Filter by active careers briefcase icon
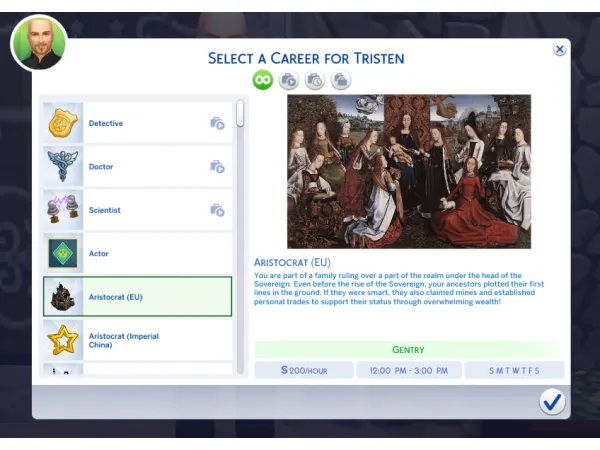This screenshot has height=450, width=600. pos(289,80)
